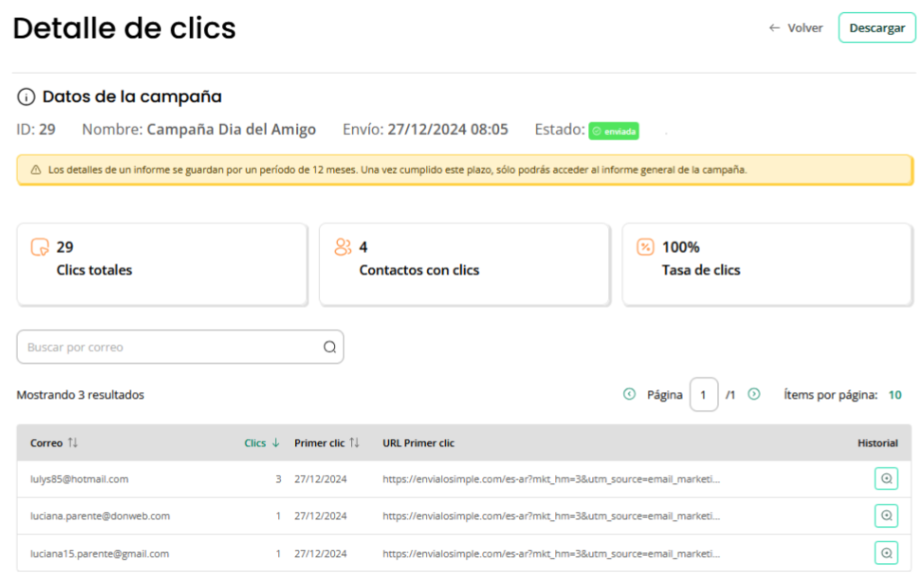Click the Buscar por correo search field
This screenshot has height=582, width=924.
[x=179, y=347]
